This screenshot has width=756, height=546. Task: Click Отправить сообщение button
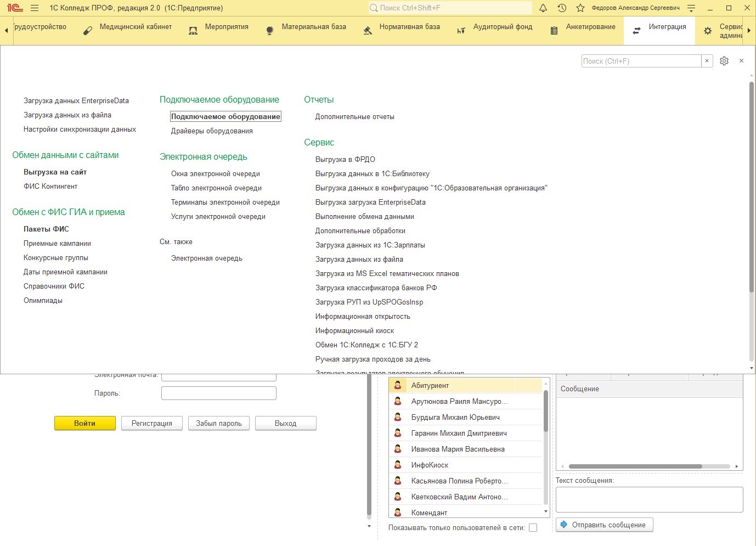[x=605, y=525]
